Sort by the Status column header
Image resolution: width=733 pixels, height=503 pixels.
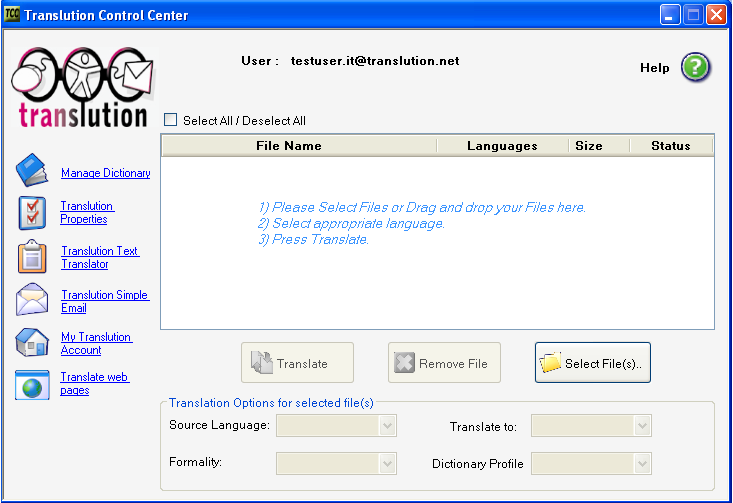coord(671,146)
